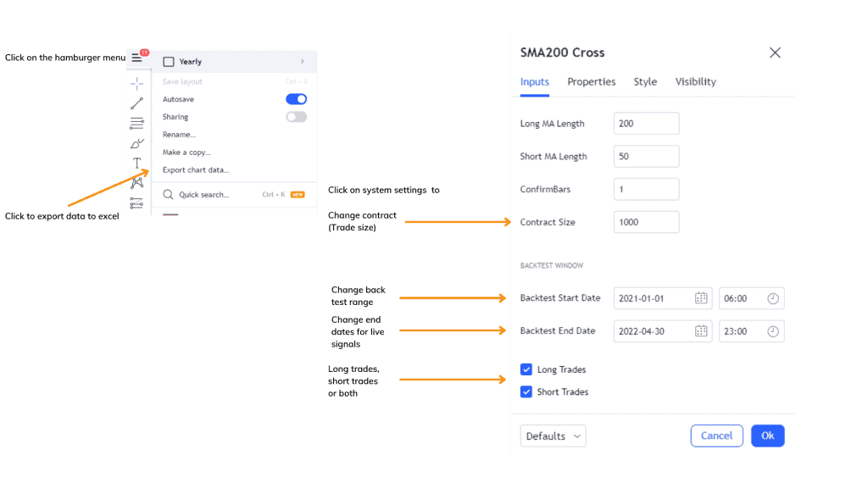Select the Text annotation tool
The image size is (868, 488).
click(x=136, y=164)
